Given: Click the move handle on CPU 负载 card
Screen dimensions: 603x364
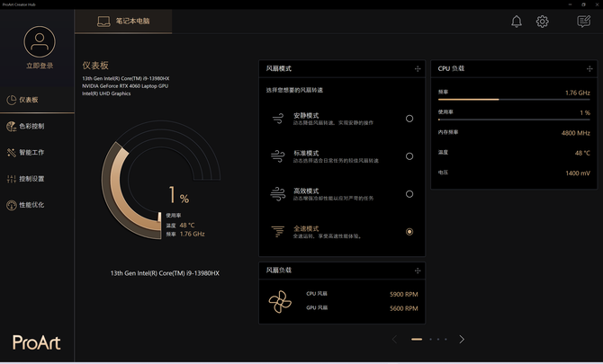Looking at the screenshot, I should 589,69.
